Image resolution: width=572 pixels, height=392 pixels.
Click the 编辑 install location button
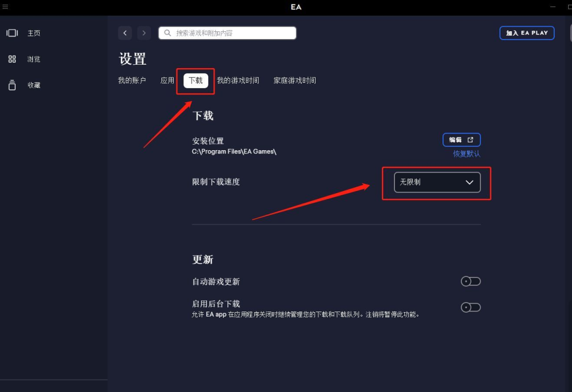point(461,140)
